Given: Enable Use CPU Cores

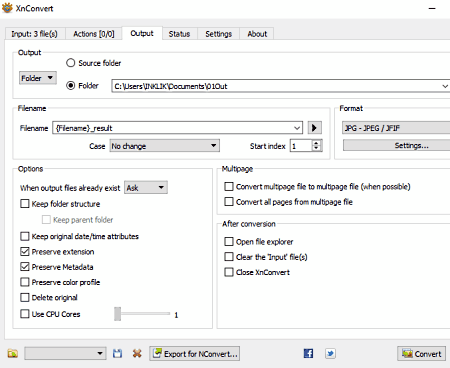Looking at the screenshot, I should [x=25, y=314].
